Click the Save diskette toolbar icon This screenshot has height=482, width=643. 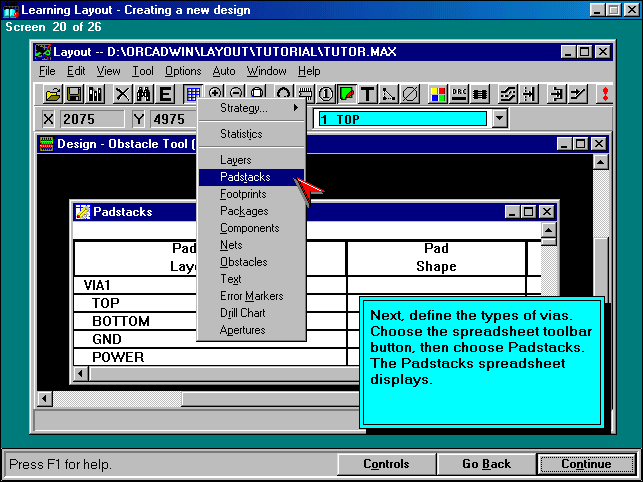[74, 94]
